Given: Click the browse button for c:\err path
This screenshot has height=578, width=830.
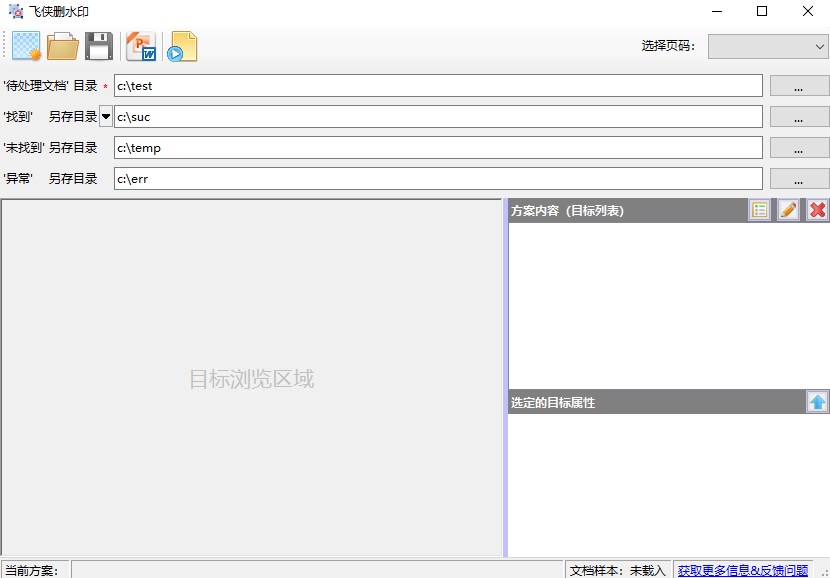Looking at the screenshot, I should 799,179.
